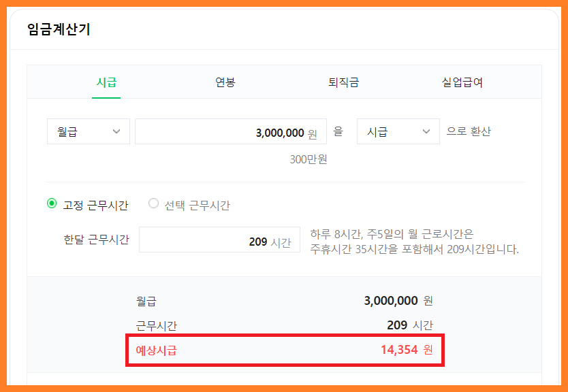This screenshot has width=568, height=392.
Task: Click the 한달 근무시간 209 시간 input
Action: coord(219,240)
